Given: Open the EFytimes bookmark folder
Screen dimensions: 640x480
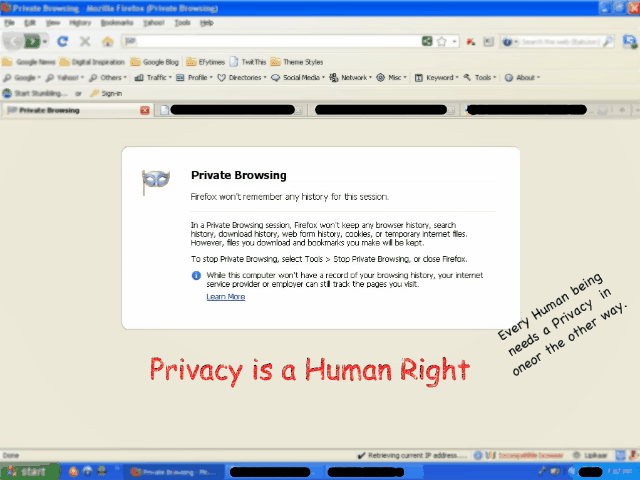Looking at the screenshot, I should click(x=205, y=62).
